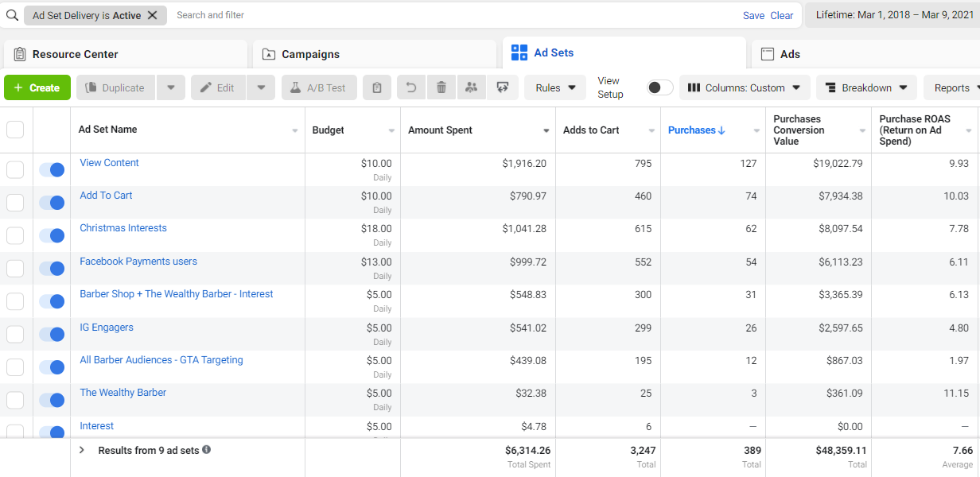Enable the View Setup switch

coord(659,87)
